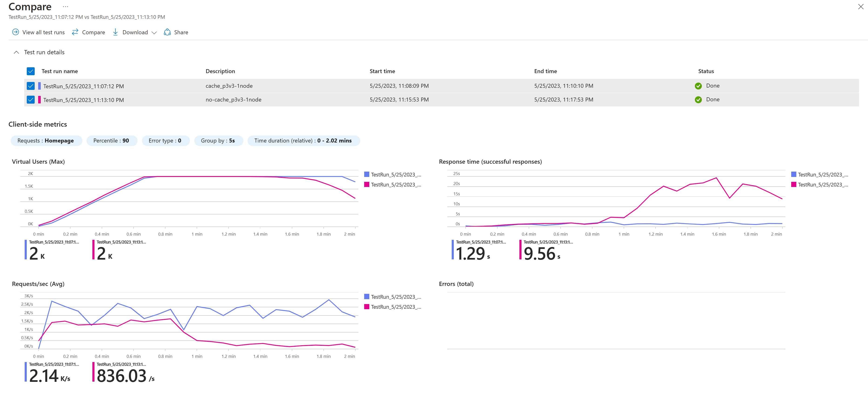
Task: Click green Done status icon for no-cache run
Action: 698,100
